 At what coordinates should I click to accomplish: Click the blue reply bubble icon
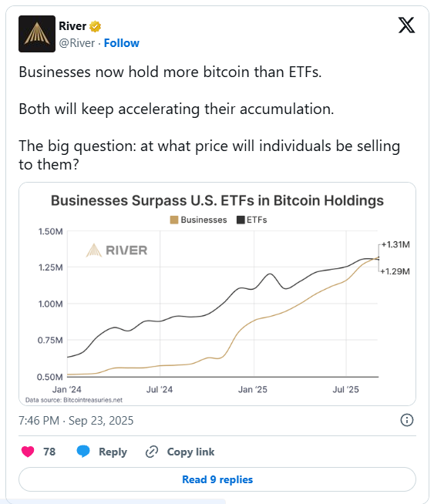[x=83, y=452]
